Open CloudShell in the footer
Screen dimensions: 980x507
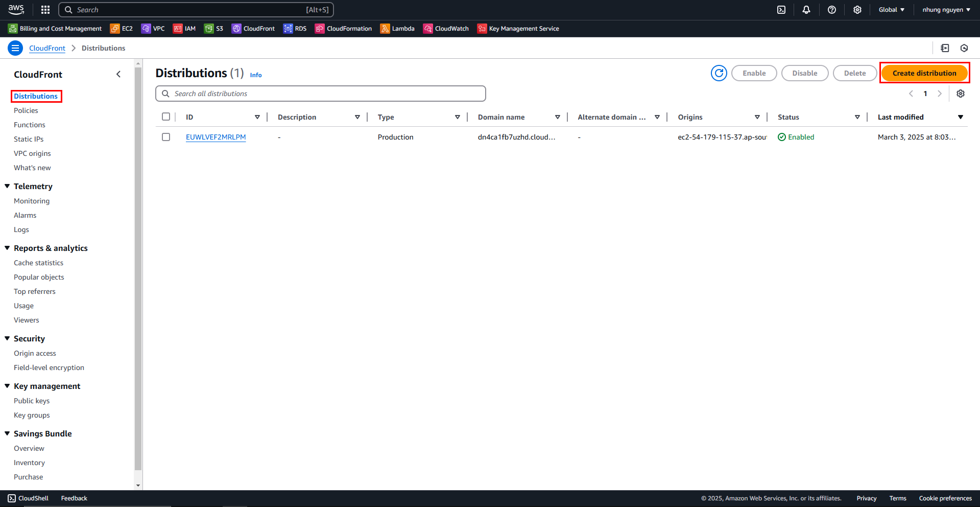28,498
